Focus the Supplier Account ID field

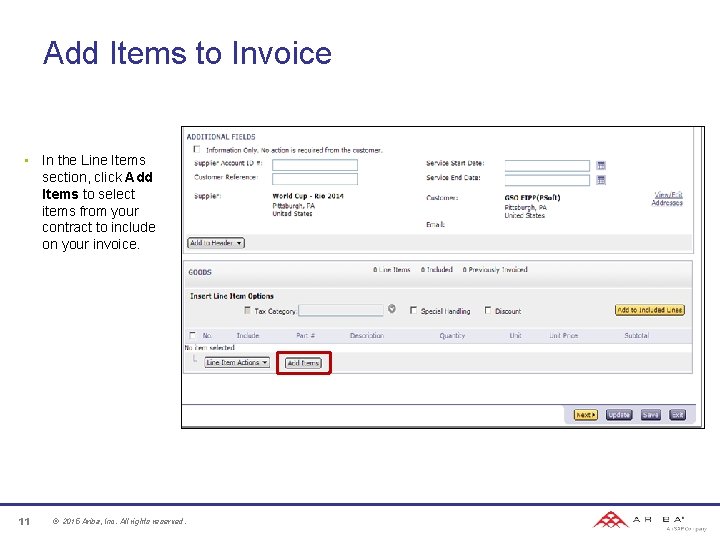tap(315, 165)
